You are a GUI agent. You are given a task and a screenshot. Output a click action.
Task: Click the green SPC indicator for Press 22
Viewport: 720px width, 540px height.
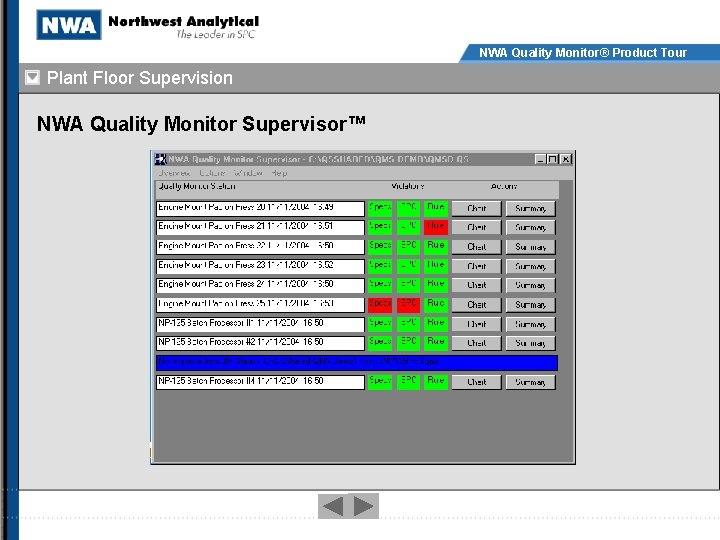(x=408, y=247)
